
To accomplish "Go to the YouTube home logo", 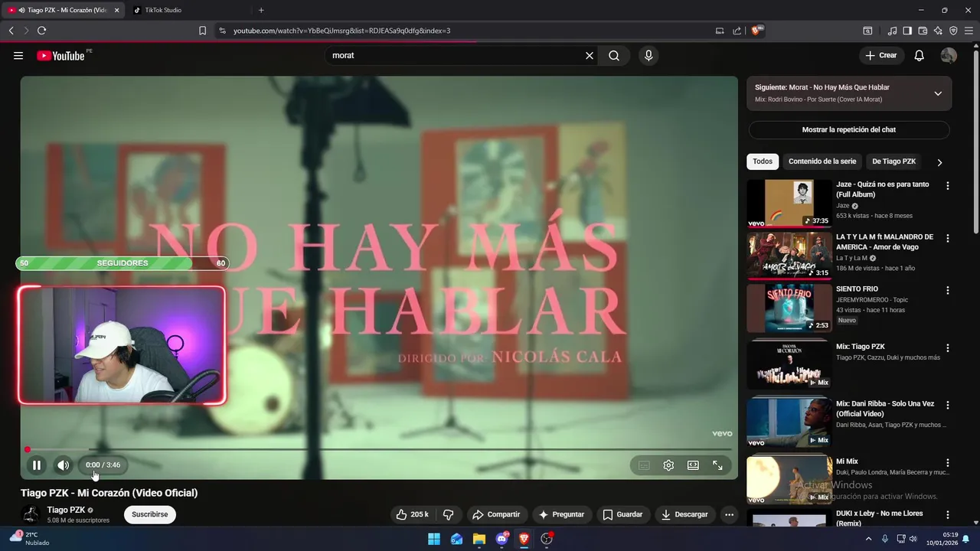I will click(x=60, y=55).
